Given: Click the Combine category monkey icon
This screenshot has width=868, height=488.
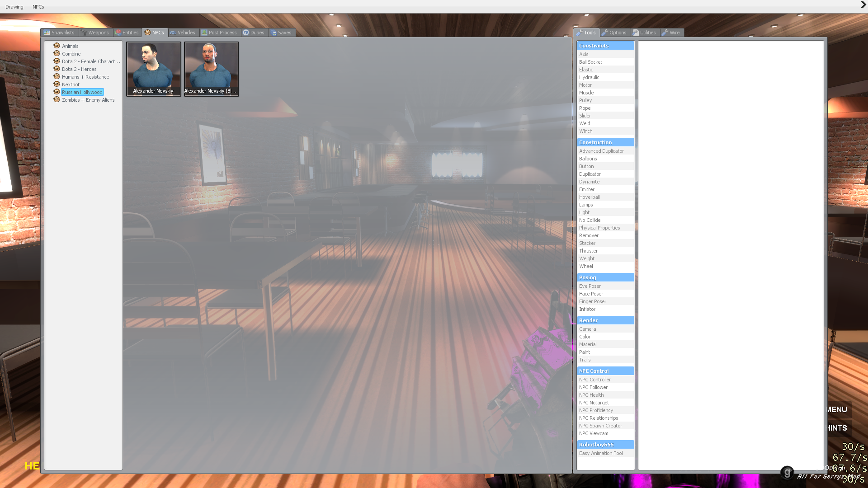Looking at the screenshot, I should pyautogui.click(x=57, y=53).
